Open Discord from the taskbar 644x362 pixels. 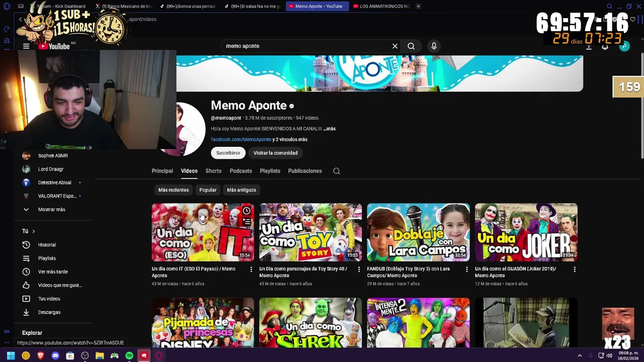[55, 355]
